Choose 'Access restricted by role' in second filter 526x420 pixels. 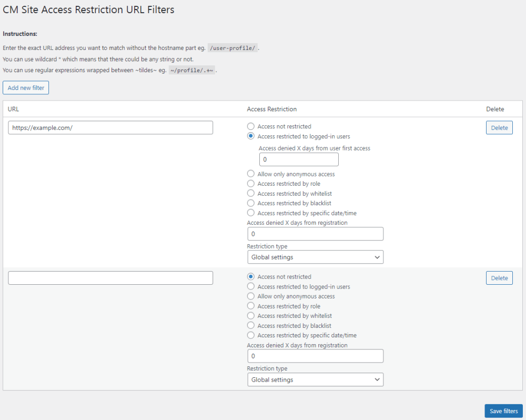(x=251, y=306)
